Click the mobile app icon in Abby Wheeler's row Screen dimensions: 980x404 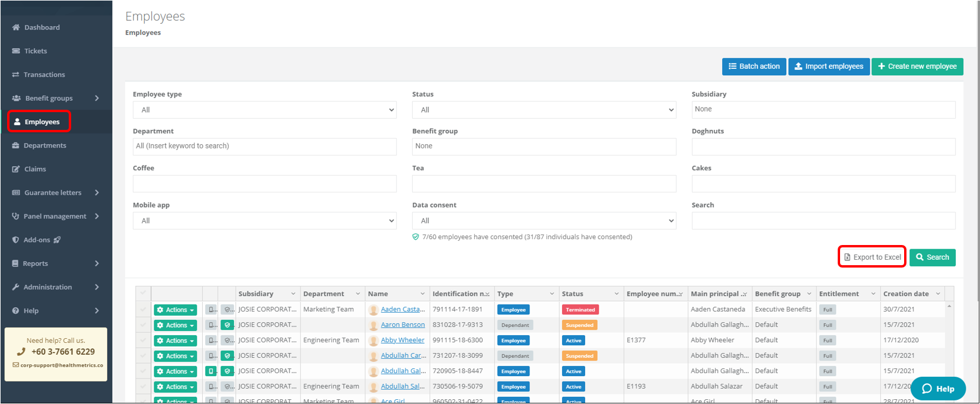point(211,341)
